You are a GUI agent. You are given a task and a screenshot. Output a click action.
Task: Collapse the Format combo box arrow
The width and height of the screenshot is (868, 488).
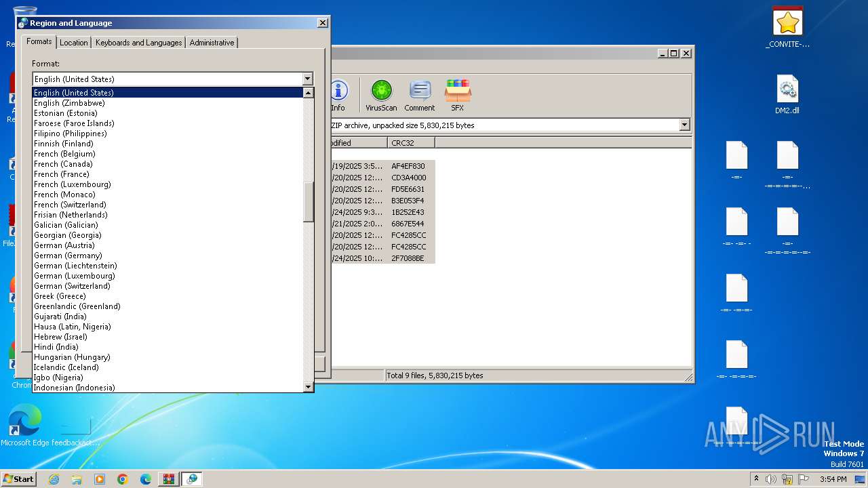[x=307, y=79]
